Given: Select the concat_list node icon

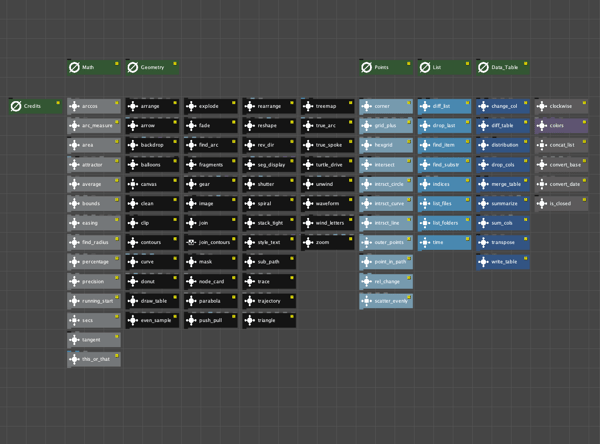Looking at the screenshot, I should point(542,145).
